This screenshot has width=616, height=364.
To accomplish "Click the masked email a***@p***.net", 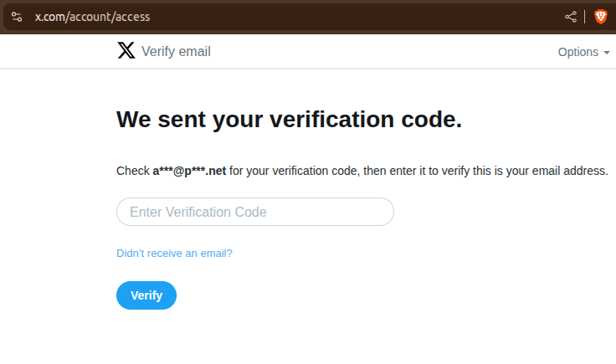I will tap(189, 172).
